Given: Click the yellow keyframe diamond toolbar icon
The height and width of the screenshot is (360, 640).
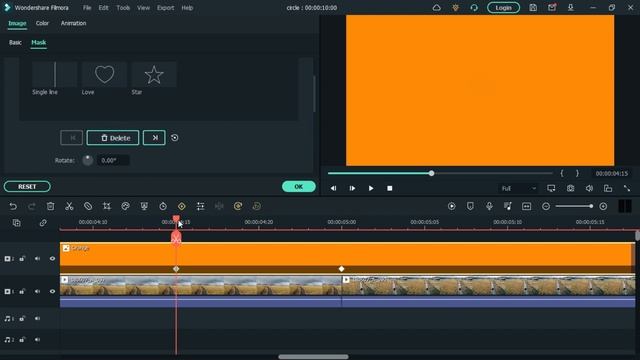Looking at the screenshot, I should click(x=182, y=206).
